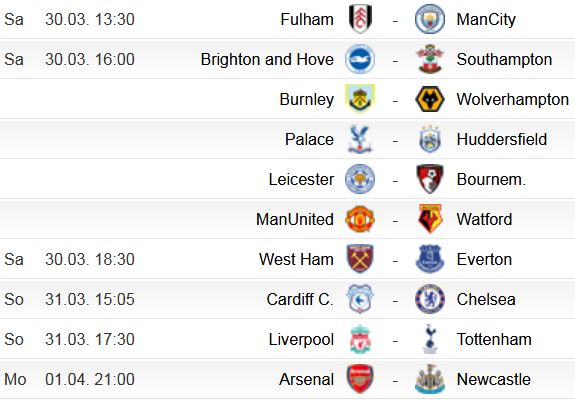The width and height of the screenshot is (575, 400).
Task: Select the ManUnited team name
Action: click(x=295, y=219)
